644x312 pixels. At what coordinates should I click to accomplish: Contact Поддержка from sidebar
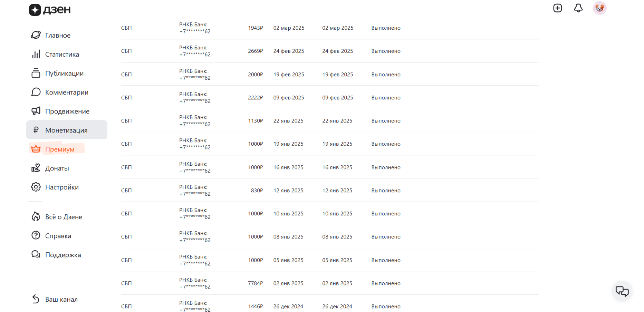point(63,255)
